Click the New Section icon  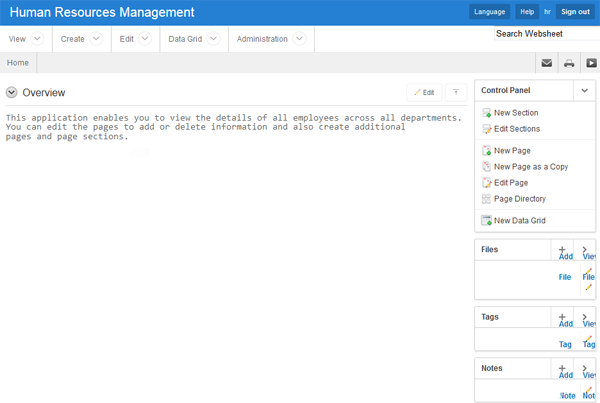coord(487,113)
